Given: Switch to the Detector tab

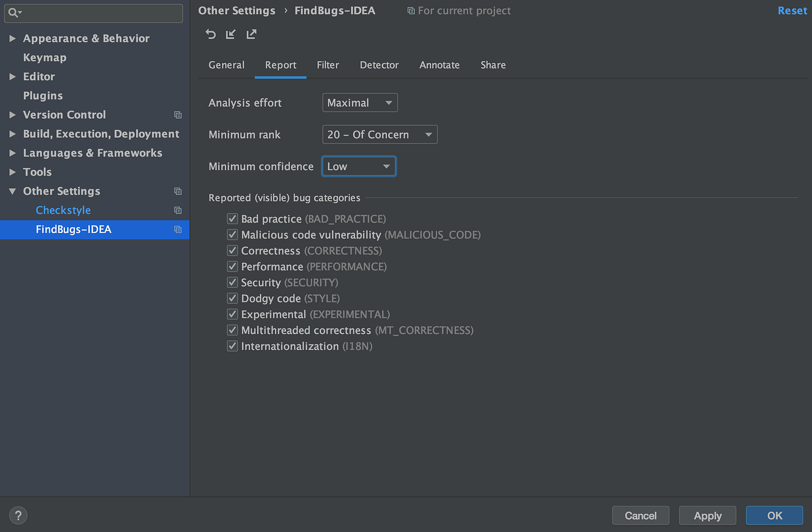Looking at the screenshot, I should point(379,65).
